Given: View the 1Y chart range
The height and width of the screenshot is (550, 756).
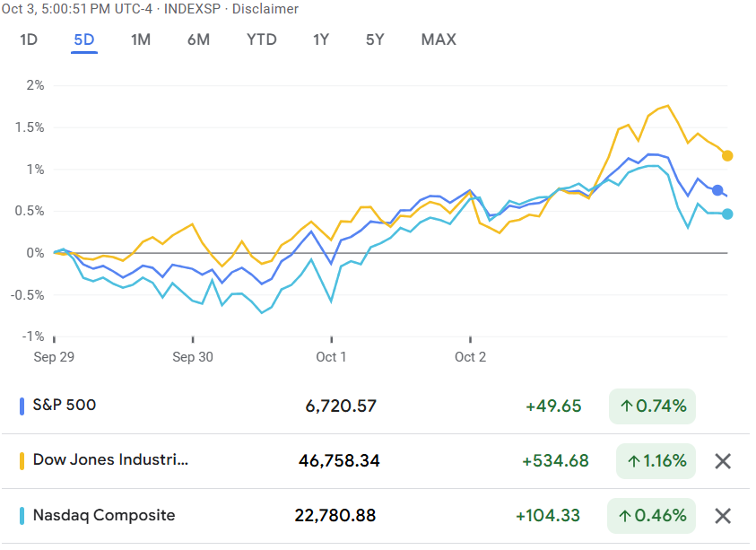Looking at the screenshot, I should click(x=321, y=39).
